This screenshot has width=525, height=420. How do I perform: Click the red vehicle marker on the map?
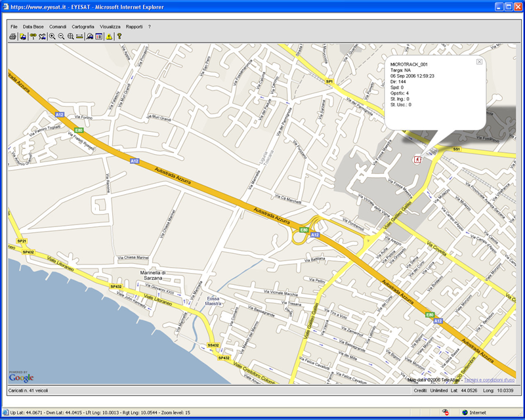[417, 159]
